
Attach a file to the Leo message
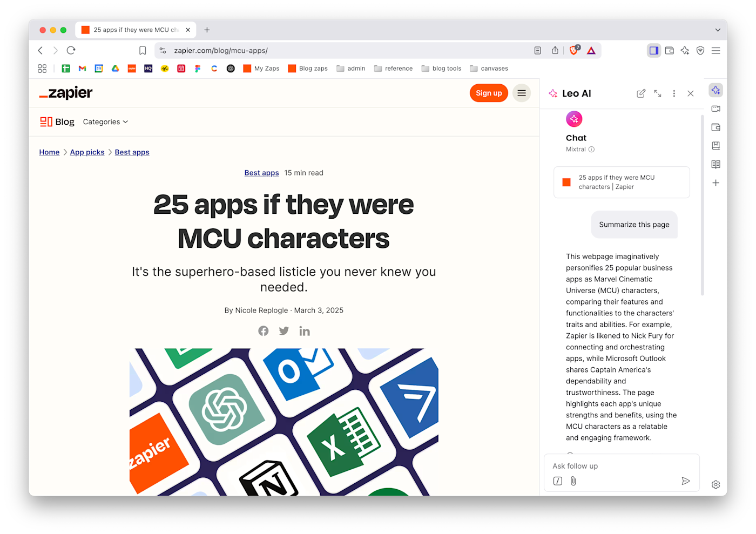tap(573, 481)
